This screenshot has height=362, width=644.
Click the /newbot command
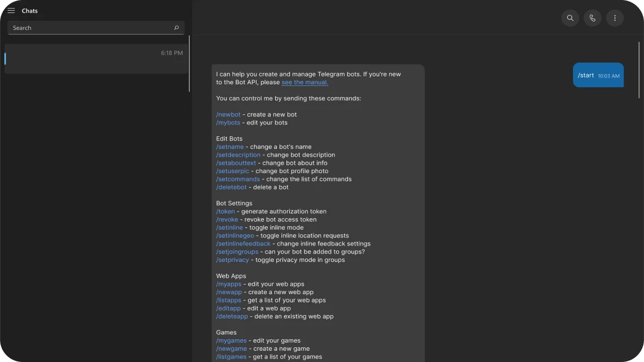tap(228, 114)
